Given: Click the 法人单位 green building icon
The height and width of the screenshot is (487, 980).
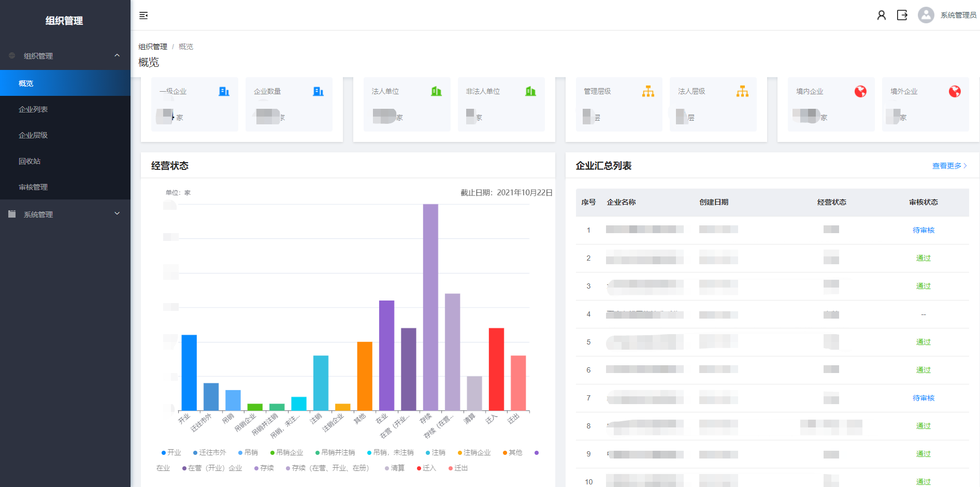Looking at the screenshot, I should click(x=436, y=91).
